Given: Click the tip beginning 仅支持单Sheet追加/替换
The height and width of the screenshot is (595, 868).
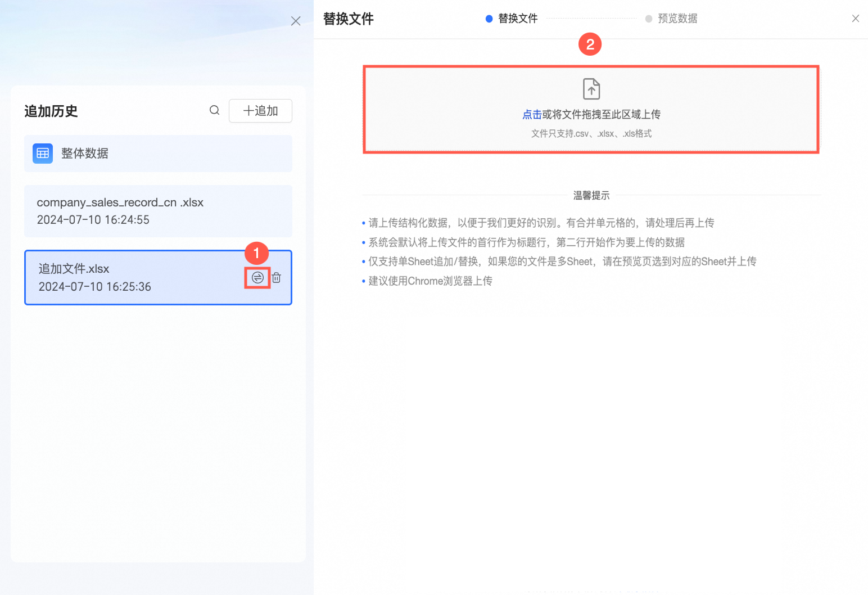Looking at the screenshot, I should click(x=562, y=262).
